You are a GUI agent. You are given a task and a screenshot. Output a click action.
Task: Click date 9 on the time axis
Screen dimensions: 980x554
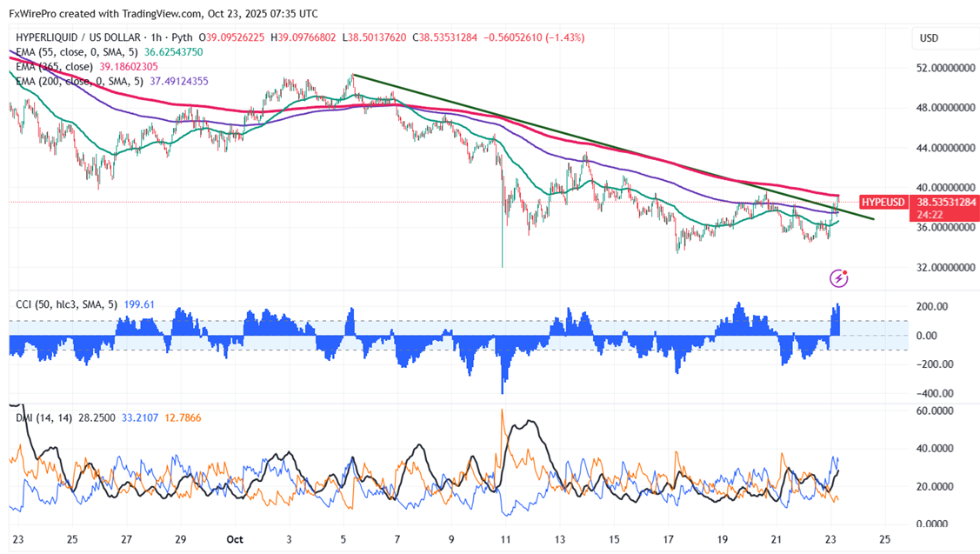click(x=451, y=539)
